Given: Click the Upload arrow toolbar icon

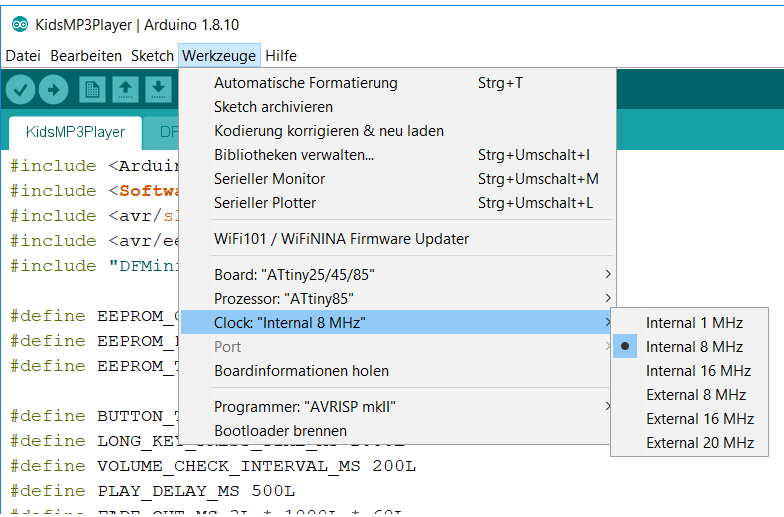Looking at the screenshot, I should point(53,89).
